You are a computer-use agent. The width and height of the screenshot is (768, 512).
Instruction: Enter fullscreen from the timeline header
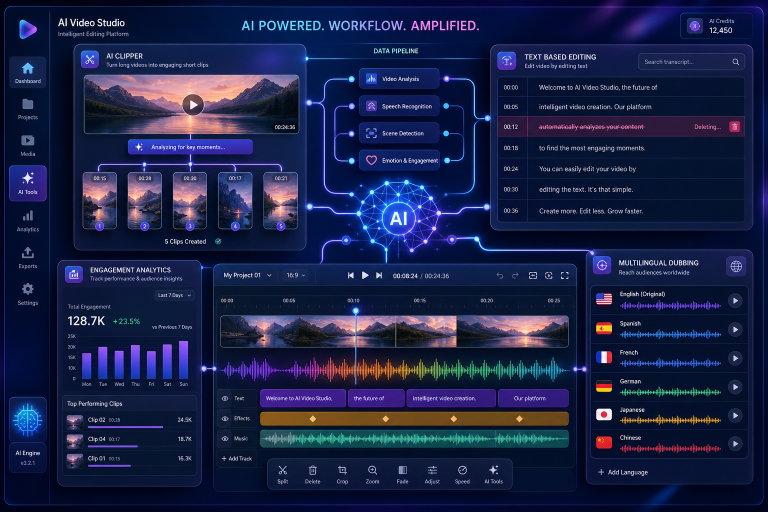(565, 276)
